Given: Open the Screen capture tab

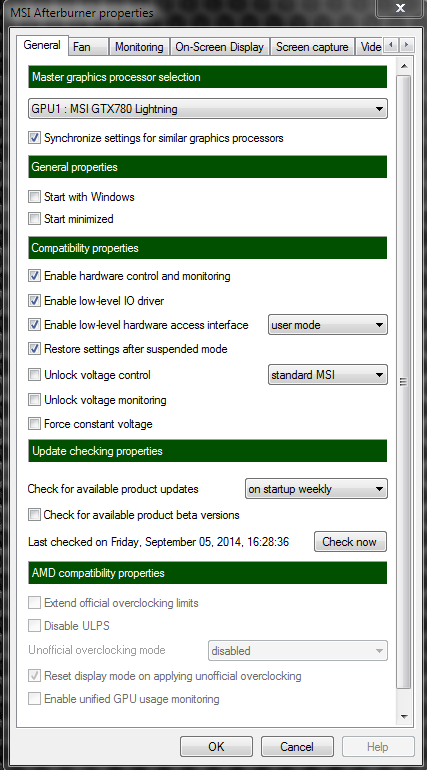Looking at the screenshot, I should pyautogui.click(x=312, y=47).
